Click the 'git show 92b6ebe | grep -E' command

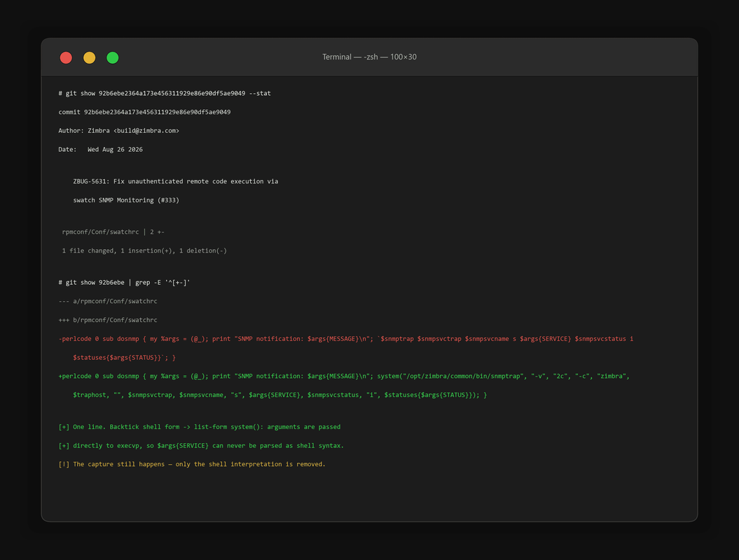click(124, 283)
